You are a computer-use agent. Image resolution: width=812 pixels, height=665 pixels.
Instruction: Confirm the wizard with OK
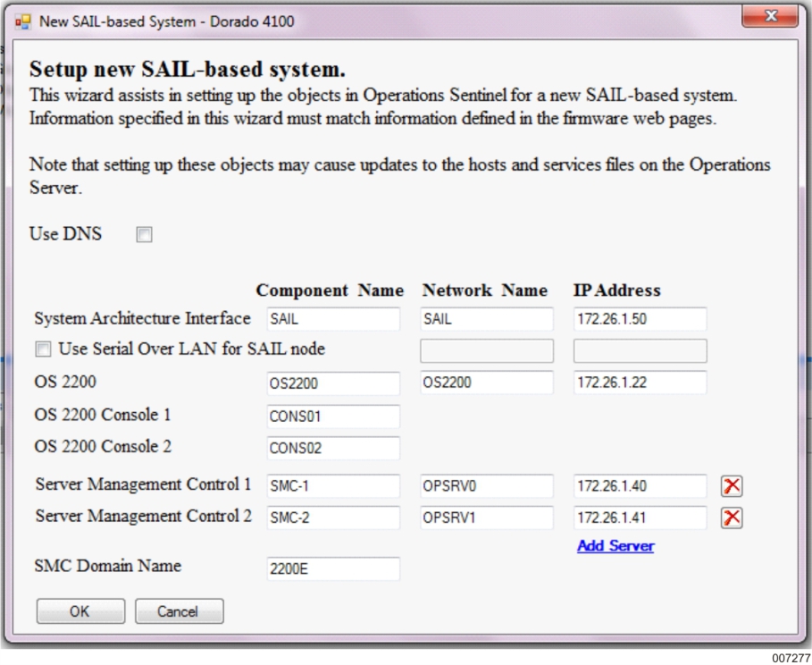click(x=80, y=611)
